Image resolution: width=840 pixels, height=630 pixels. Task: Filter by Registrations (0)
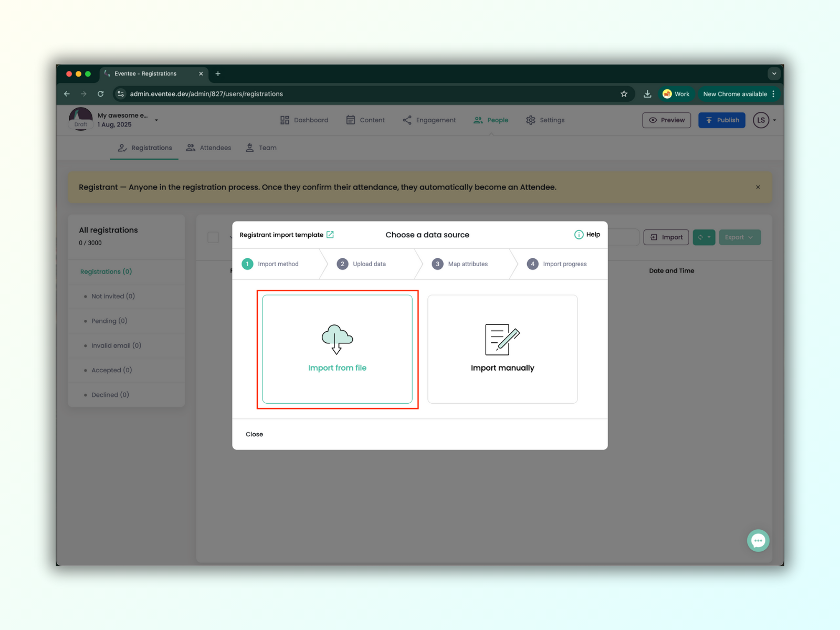point(106,271)
